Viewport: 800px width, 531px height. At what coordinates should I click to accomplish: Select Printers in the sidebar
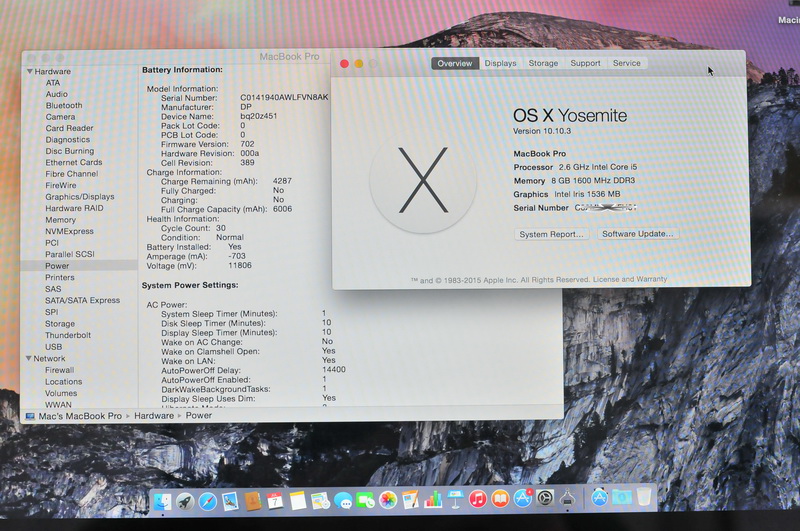[60, 277]
